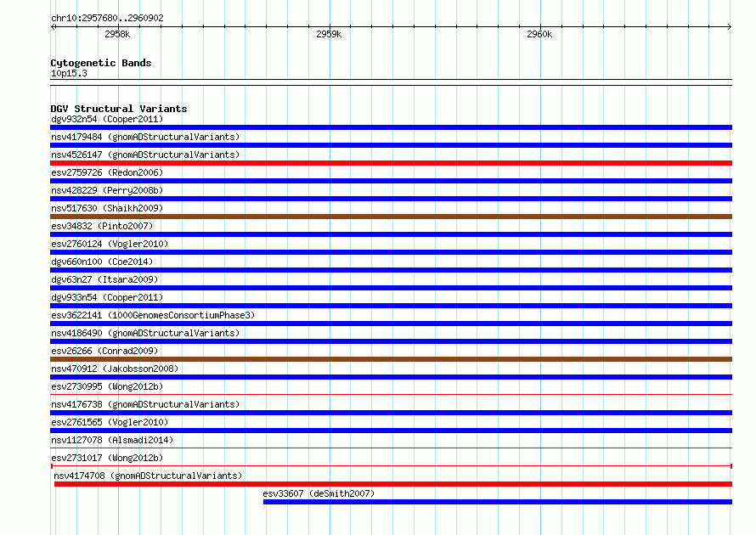Click the esv2761565 (Vogler2010) label

110,422
